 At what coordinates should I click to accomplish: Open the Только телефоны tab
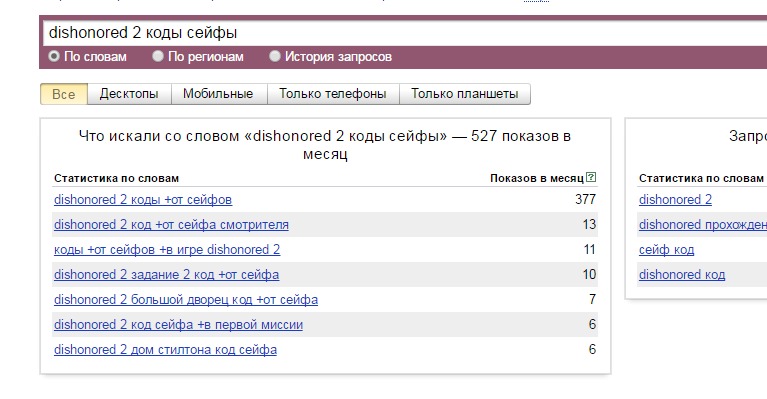coord(333,94)
